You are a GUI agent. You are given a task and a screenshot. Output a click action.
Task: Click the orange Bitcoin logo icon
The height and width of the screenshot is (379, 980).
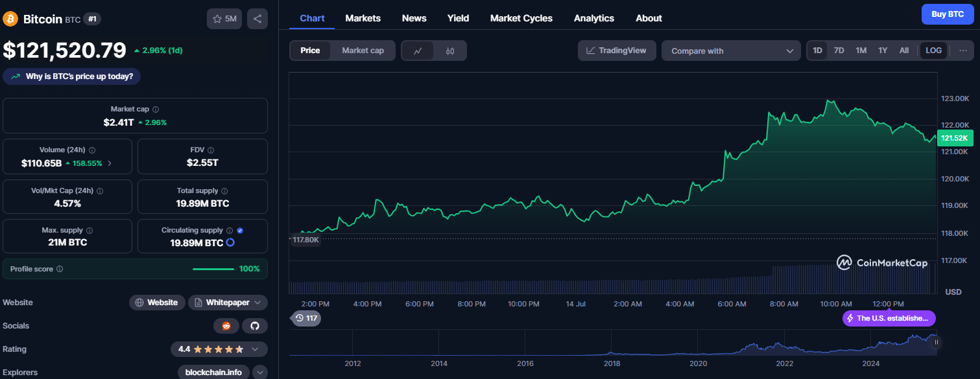pyautogui.click(x=10, y=19)
